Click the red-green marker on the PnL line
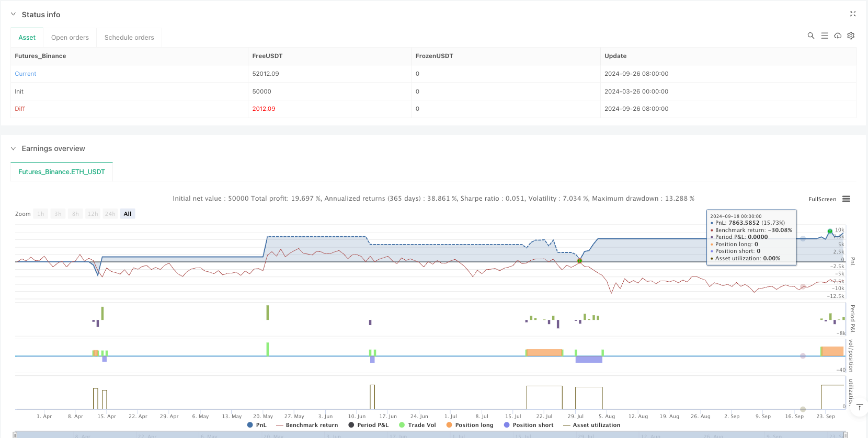Image resolution: width=868 pixels, height=438 pixels. point(579,260)
